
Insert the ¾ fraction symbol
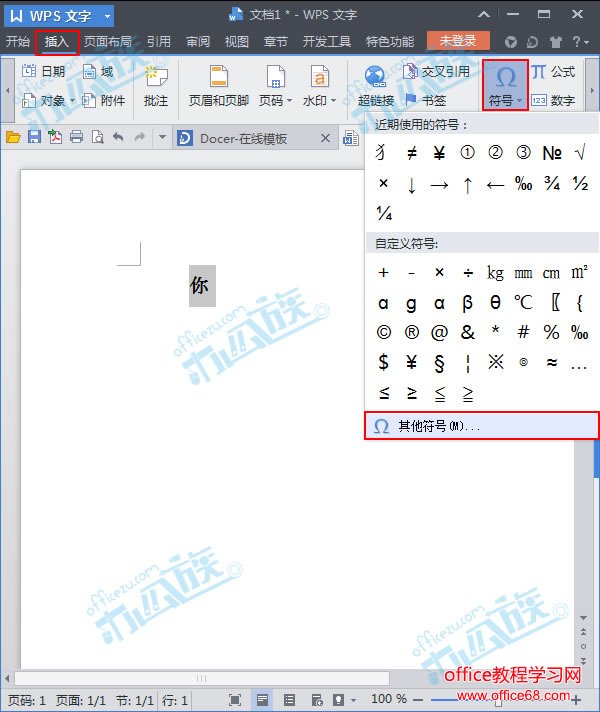[x=552, y=183]
